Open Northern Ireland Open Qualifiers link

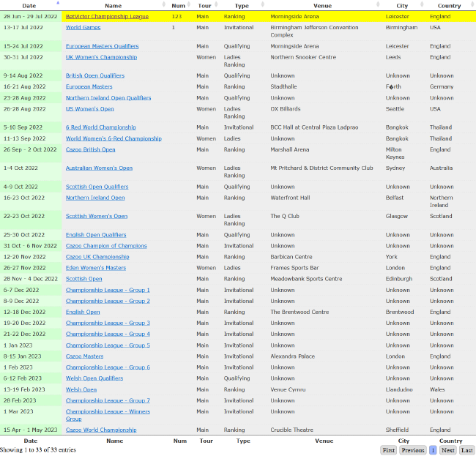(x=108, y=97)
